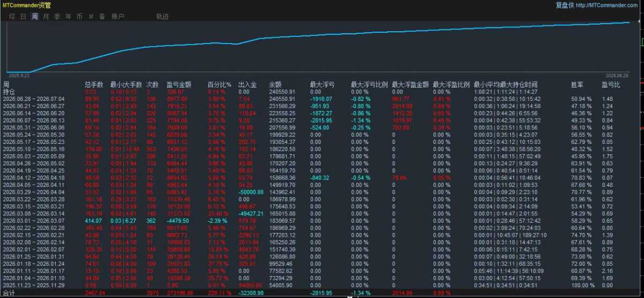Viewport: 644px width, 298px height.
Task: Select week row 2026.06.14 ~ 2026.06.20
Action: (x=33, y=113)
